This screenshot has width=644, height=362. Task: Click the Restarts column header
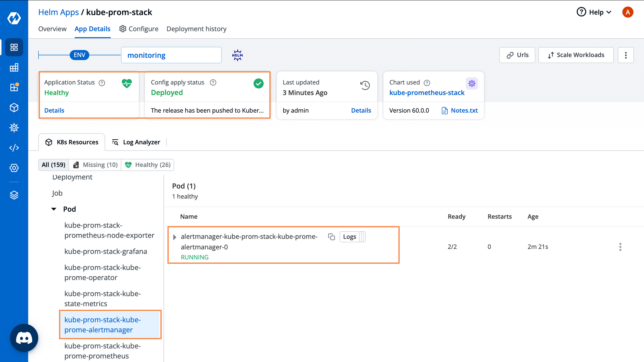click(x=499, y=217)
